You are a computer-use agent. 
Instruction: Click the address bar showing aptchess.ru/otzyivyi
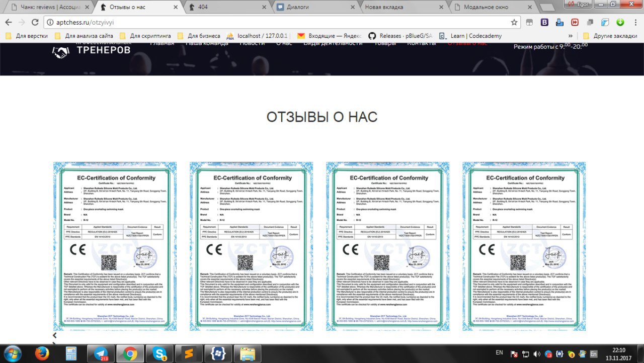click(x=282, y=22)
